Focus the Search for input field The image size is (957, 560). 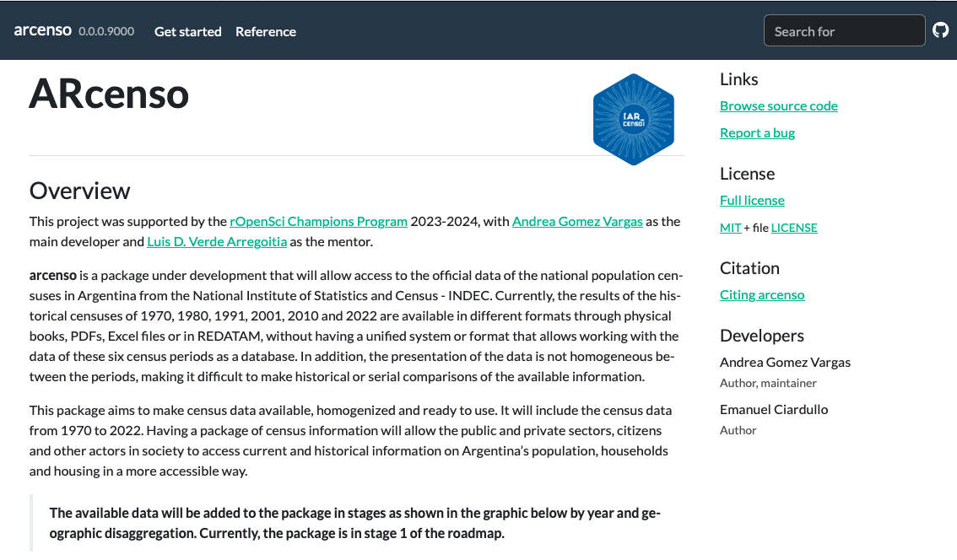tap(844, 31)
